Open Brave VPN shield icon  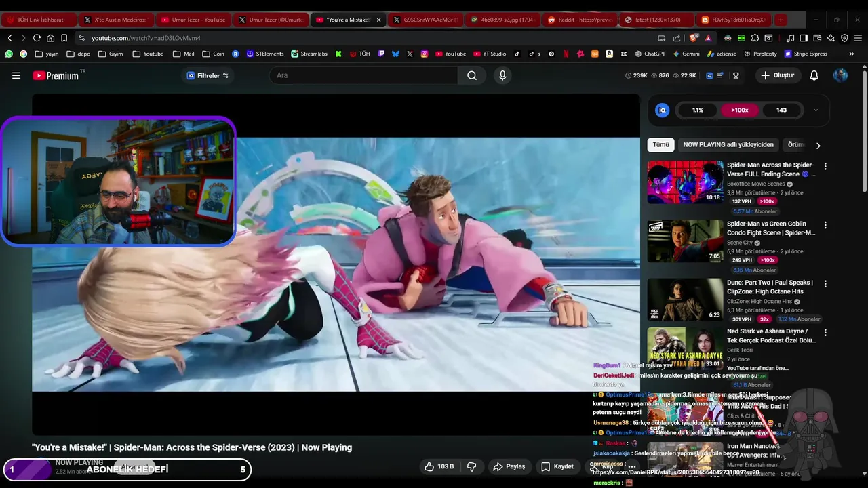pos(844,38)
